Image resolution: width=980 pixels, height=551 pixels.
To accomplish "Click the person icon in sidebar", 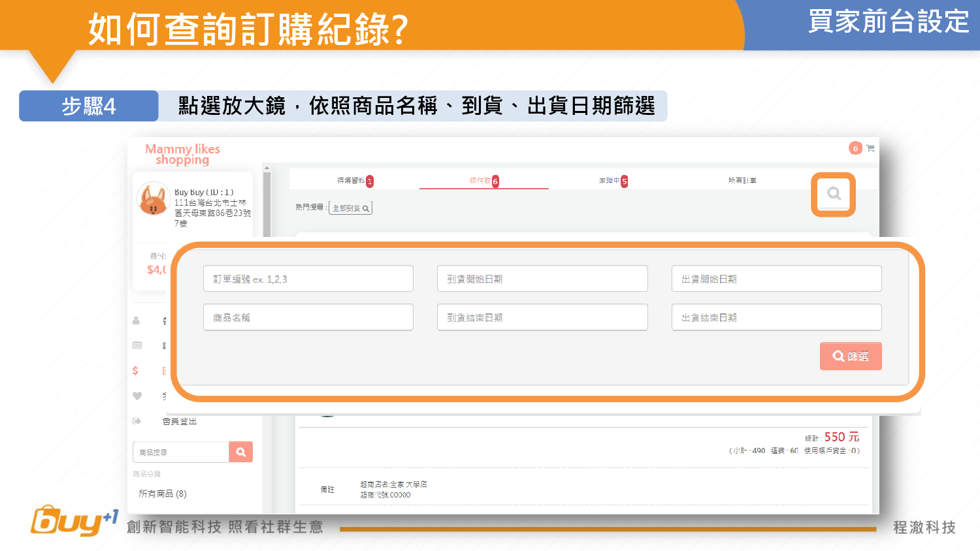I will (137, 321).
